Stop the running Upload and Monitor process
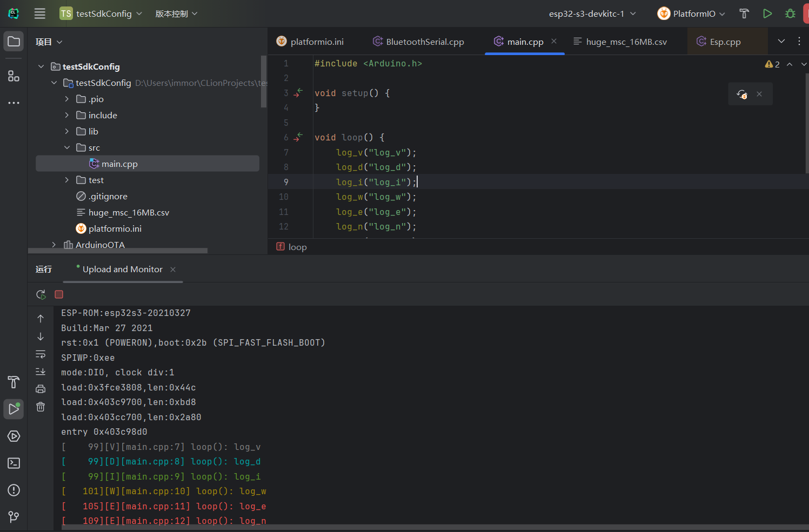The height and width of the screenshot is (532, 809). 59,294
